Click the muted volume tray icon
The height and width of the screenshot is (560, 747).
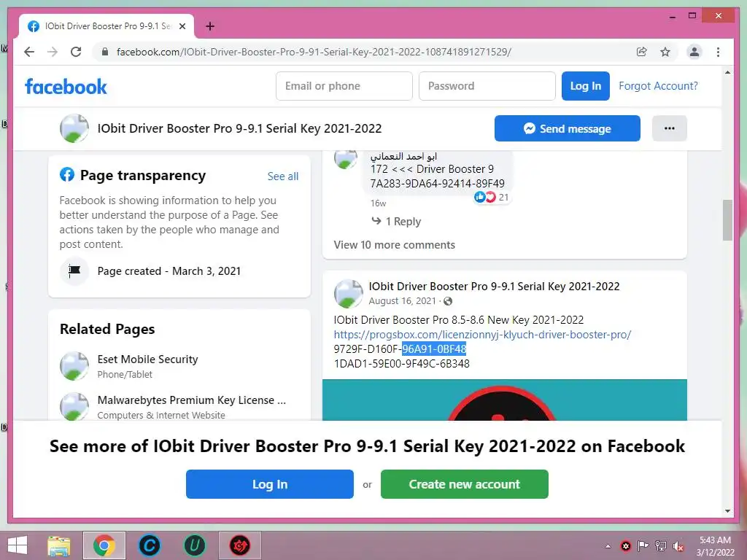(x=678, y=546)
